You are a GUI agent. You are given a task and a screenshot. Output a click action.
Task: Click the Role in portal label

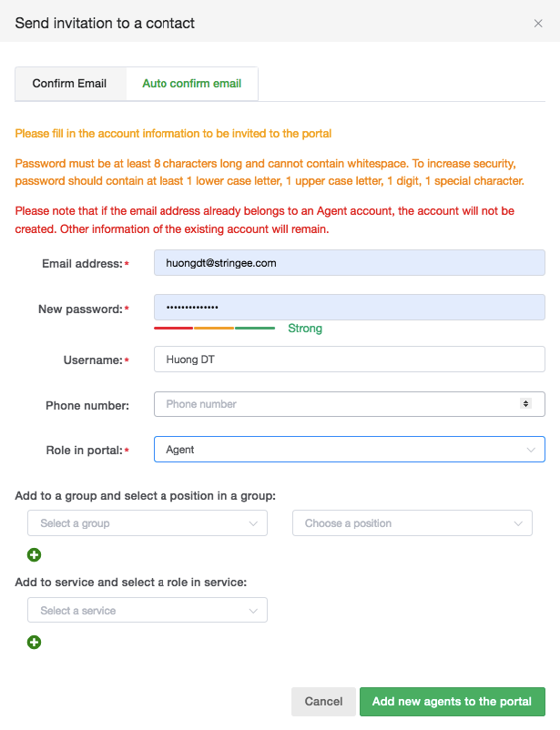click(83, 451)
